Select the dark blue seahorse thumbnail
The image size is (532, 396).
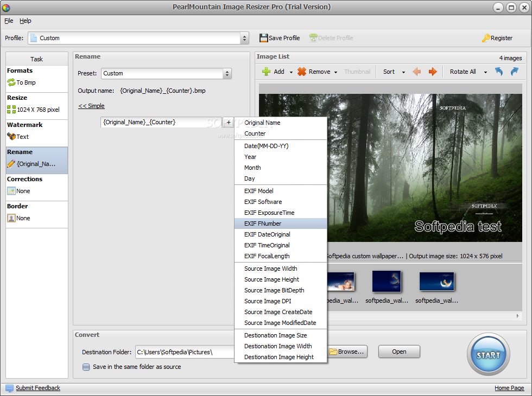(x=387, y=282)
